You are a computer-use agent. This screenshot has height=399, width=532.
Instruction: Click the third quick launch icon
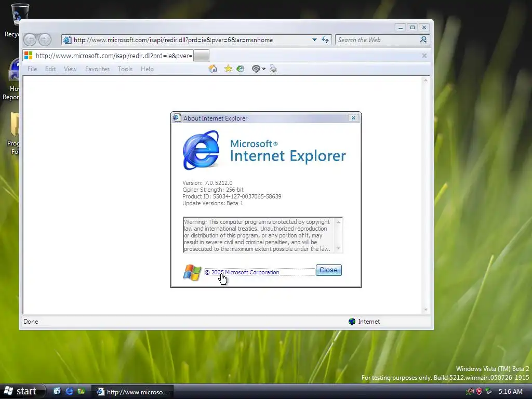point(81,391)
